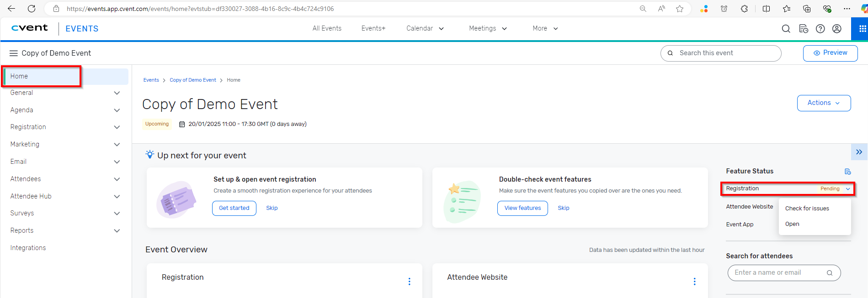Open the More dropdown in top nav

point(545,28)
